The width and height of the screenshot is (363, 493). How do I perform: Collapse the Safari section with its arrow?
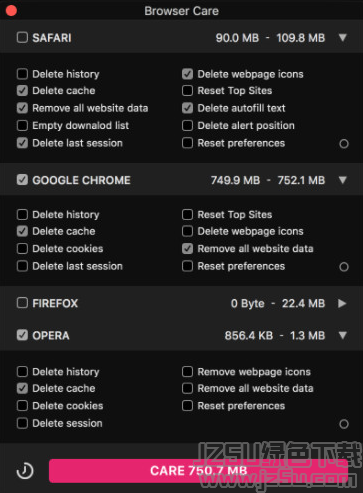pyautogui.click(x=342, y=37)
